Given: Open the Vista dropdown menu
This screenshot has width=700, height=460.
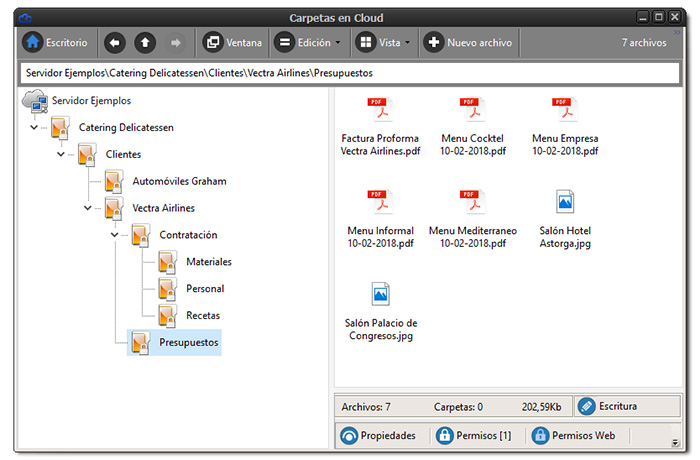Looking at the screenshot, I should (x=383, y=42).
